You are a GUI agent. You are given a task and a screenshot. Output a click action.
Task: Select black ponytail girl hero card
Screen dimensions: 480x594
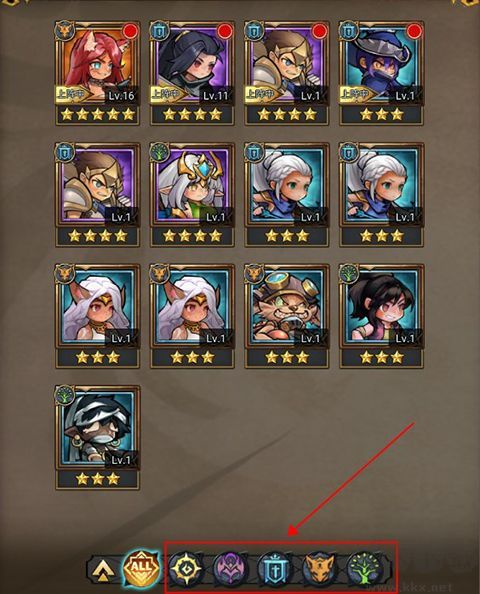pyautogui.click(x=381, y=316)
